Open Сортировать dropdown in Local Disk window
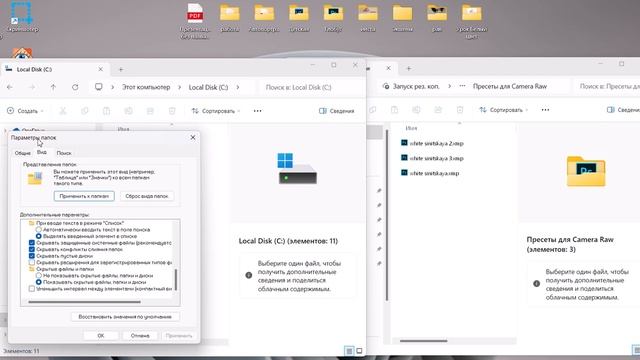This screenshot has width=640, height=360. 216,111
